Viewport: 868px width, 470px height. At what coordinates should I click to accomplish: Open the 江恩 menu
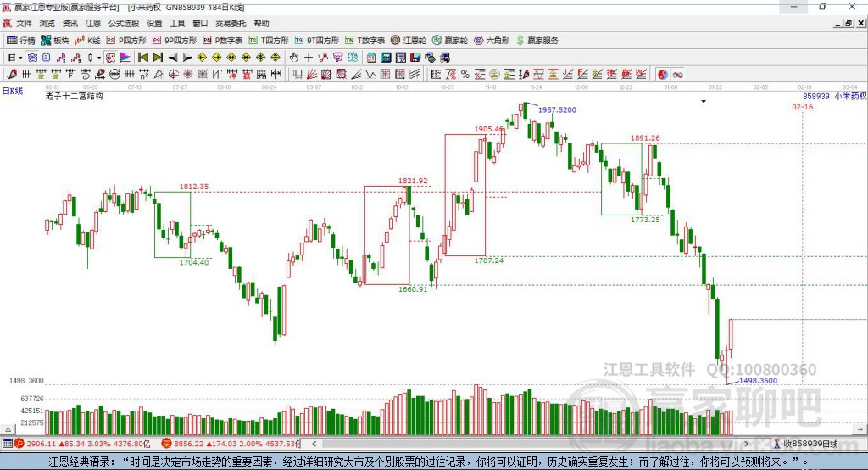coord(93,23)
